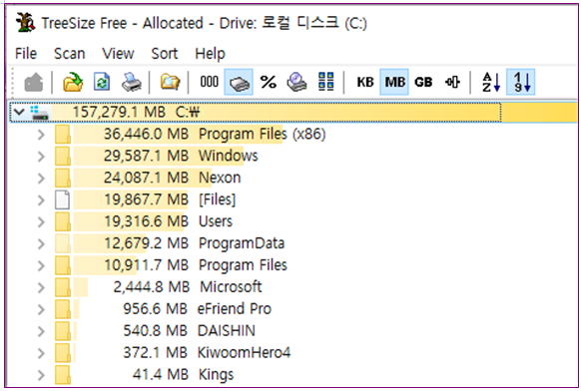This screenshot has height=392, width=581.
Task: Expand the Kings folder node
Action: (x=41, y=375)
